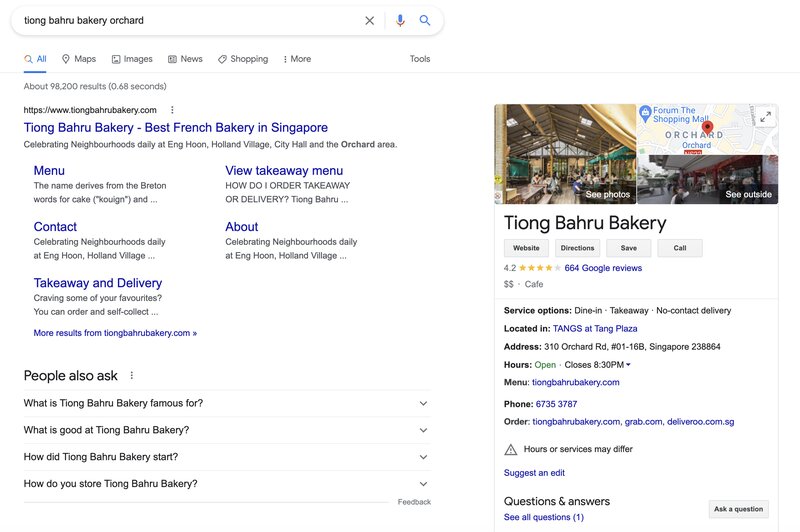The width and height of the screenshot is (800, 532).
Task: Start voice search with the microphone icon
Action: (401, 20)
